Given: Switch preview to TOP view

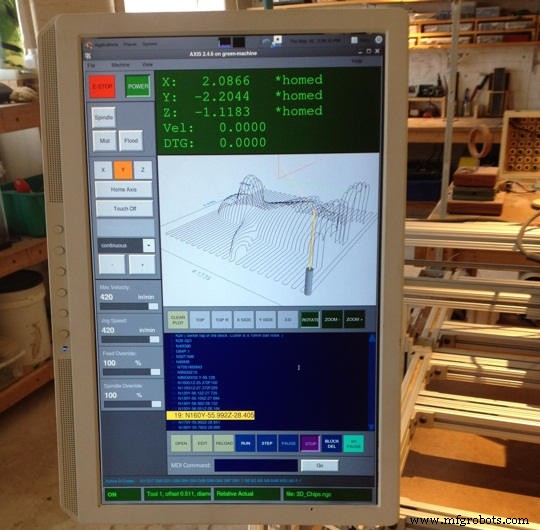Looking at the screenshot, I should click(200, 320).
